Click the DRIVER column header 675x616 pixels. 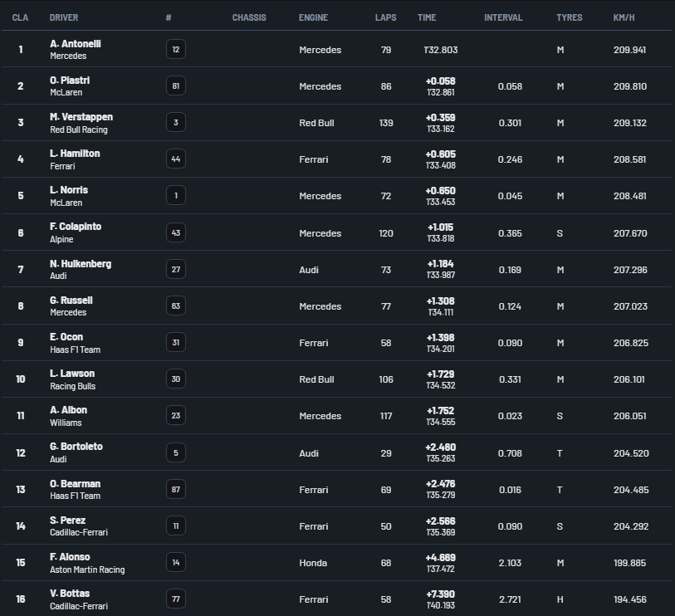click(64, 17)
